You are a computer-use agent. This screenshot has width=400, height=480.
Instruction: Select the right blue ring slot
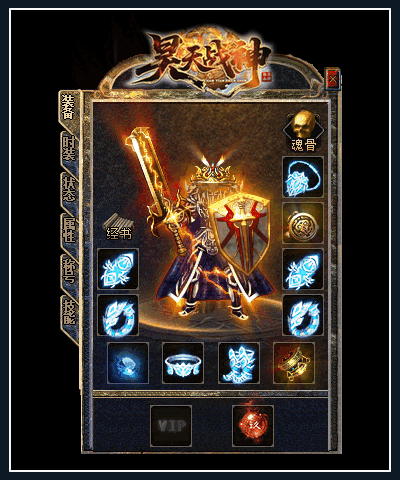303,315
